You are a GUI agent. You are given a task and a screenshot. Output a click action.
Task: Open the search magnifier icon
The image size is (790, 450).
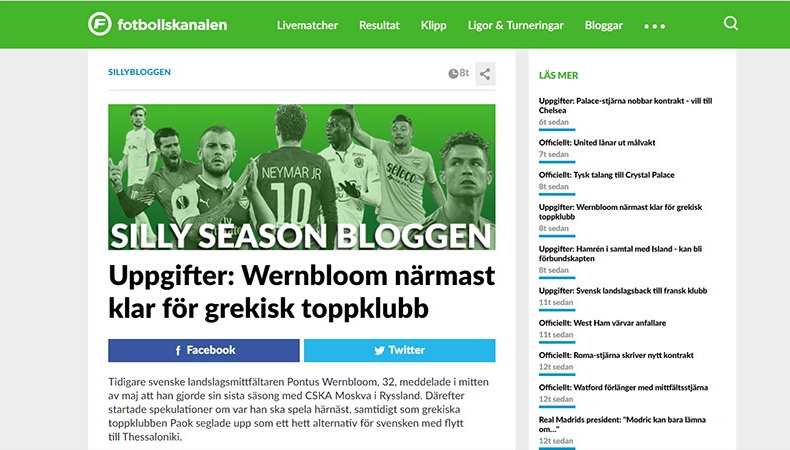point(731,23)
